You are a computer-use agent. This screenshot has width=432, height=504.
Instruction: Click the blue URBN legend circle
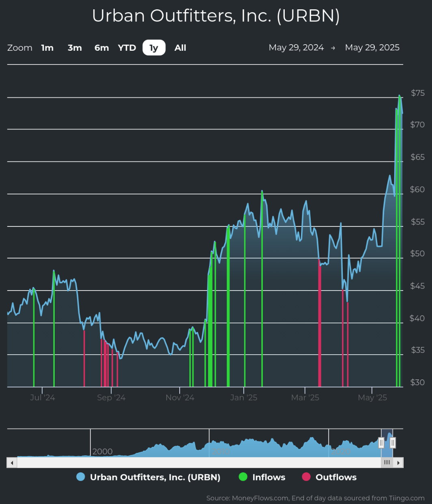click(81, 477)
